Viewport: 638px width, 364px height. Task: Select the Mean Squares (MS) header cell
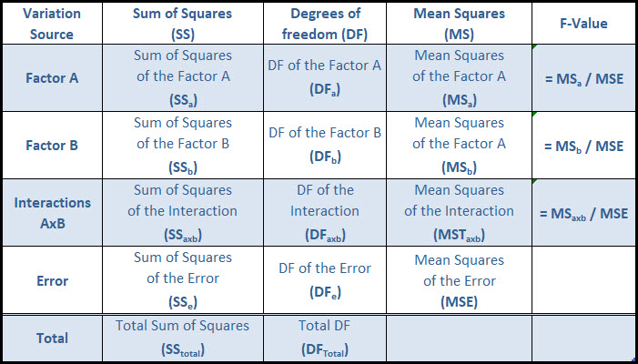(x=459, y=23)
